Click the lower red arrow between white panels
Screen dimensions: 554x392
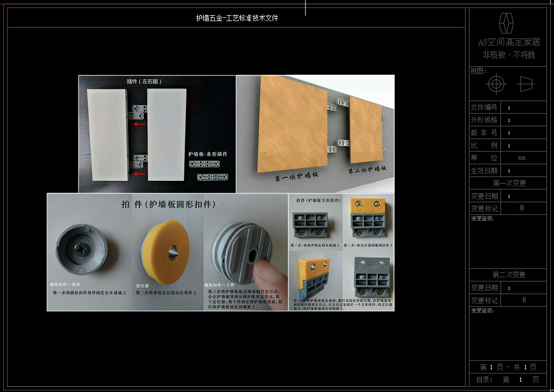click(x=140, y=174)
